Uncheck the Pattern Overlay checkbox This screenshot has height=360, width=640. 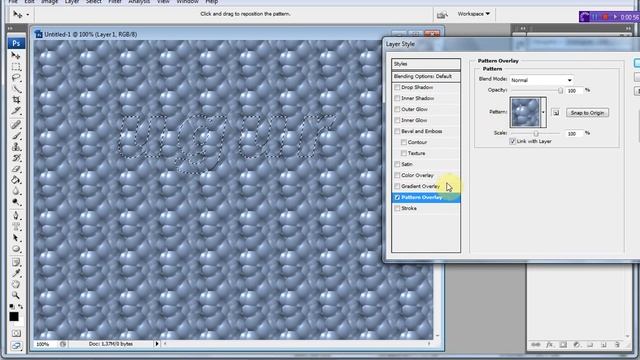coord(397,197)
